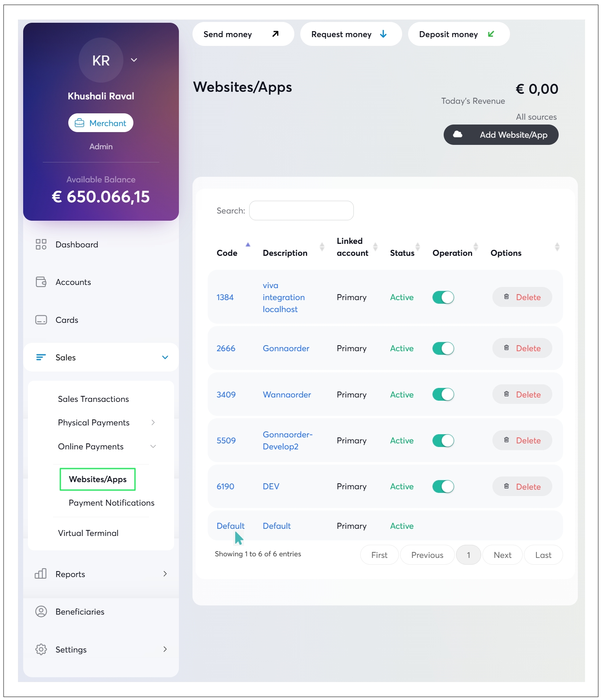Click the Beneficiaries person icon

(x=41, y=611)
